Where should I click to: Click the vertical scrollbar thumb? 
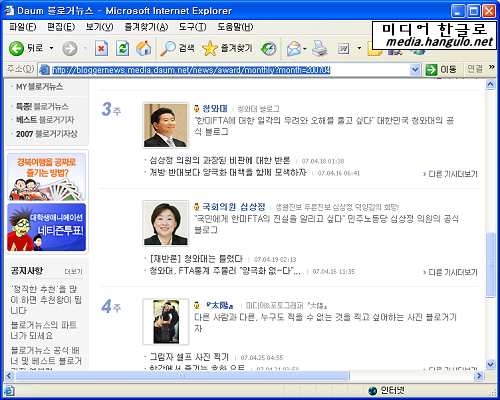490,265
